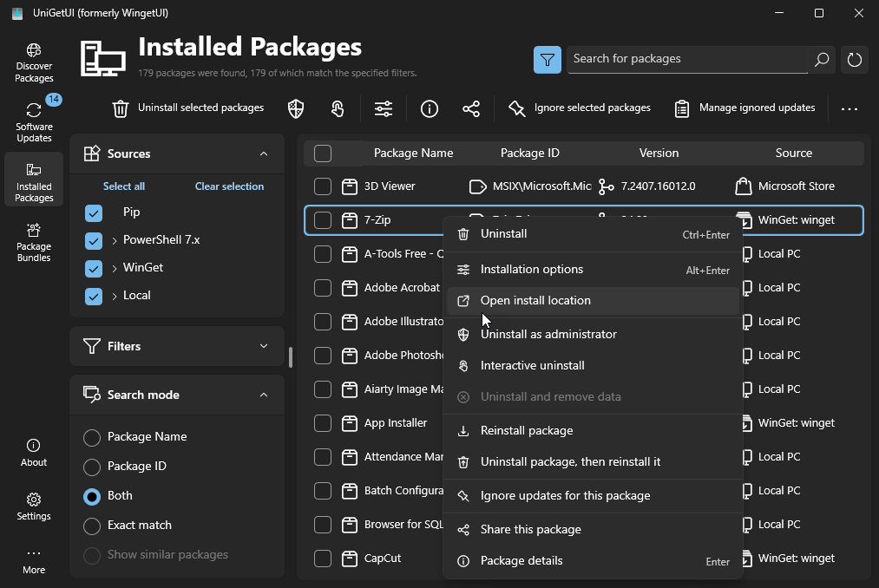879x588 pixels.
Task: Choose Open install location
Action: point(594,301)
